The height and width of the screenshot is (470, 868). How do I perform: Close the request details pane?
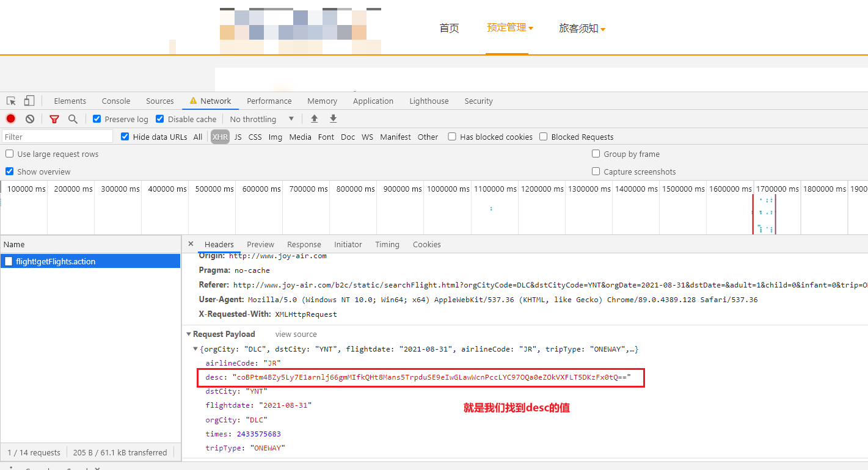coord(191,244)
